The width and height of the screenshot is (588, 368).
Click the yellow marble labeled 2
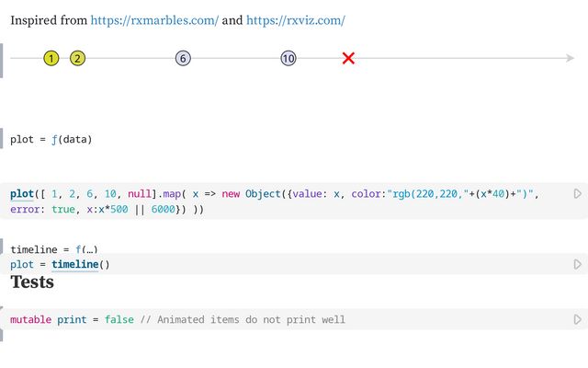77,59
